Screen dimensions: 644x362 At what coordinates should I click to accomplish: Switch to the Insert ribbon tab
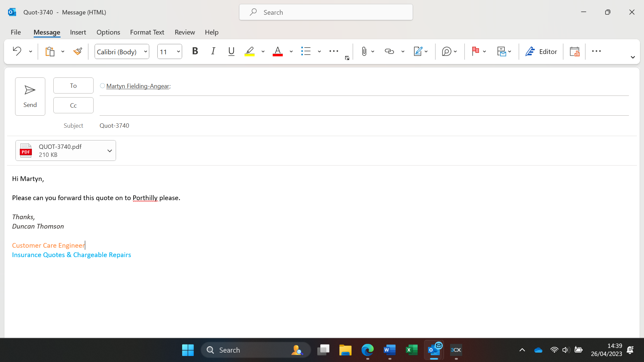[x=78, y=32]
